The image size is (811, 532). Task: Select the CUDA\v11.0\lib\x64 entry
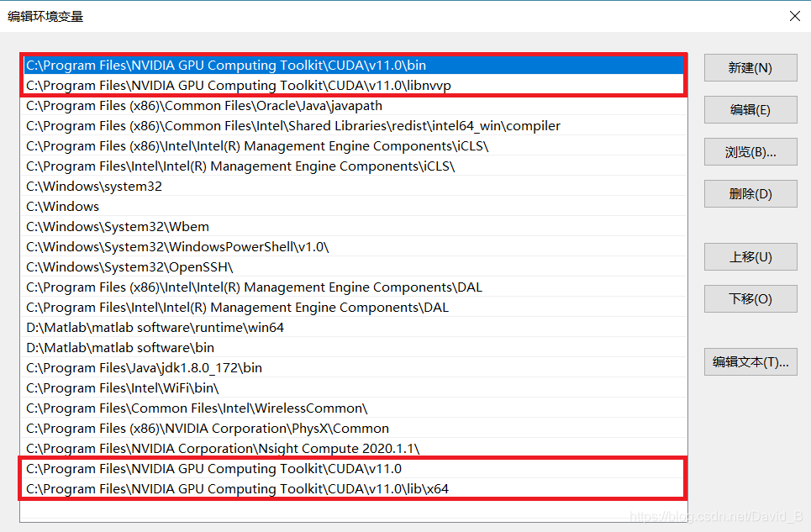coord(354,488)
